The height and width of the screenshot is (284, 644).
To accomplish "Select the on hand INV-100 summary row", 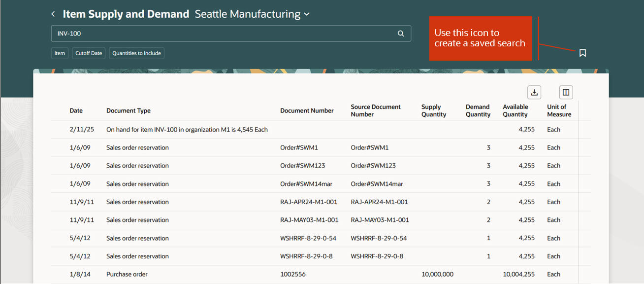I will (187, 130).
